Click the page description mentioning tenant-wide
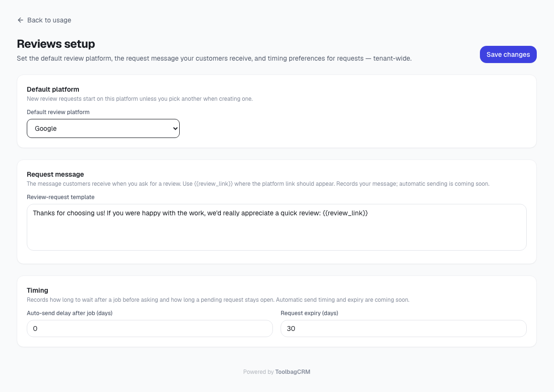554x392 pixels. point(214,59)
